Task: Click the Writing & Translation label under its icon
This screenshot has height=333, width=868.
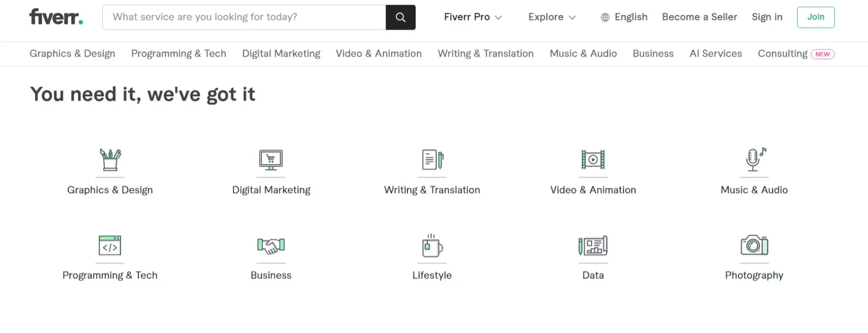Action: click(432, 190)
